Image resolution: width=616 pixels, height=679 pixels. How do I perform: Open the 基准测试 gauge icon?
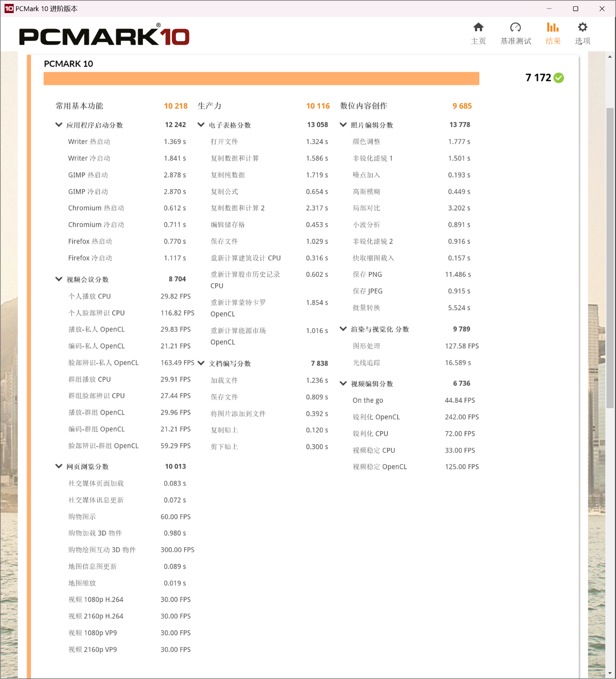(516, 27)
